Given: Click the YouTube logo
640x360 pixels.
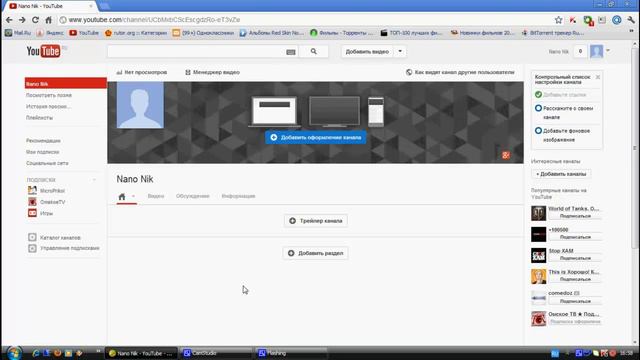Looking at the screenshot, I should pos(44,51).
